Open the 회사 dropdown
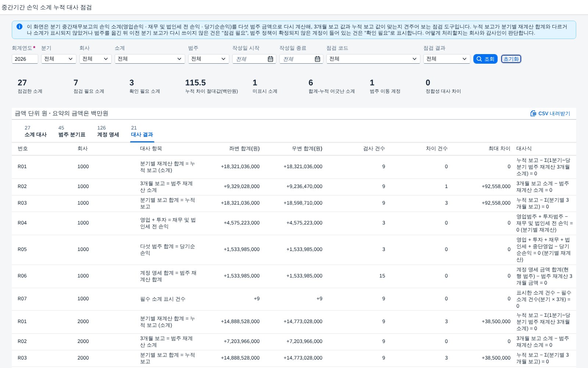Image resolution: width=588 pixels, height=368 pixels. point(96,59)
